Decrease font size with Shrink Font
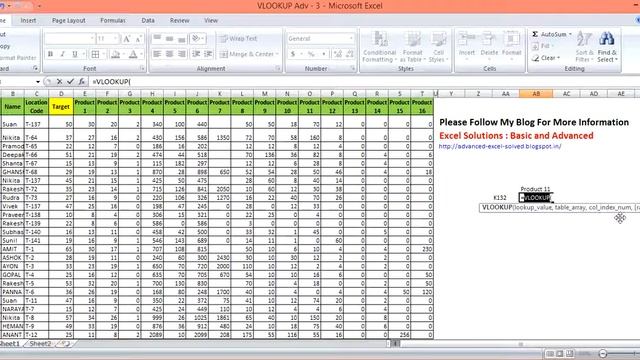The image size is (640, 360). [138, 39]
